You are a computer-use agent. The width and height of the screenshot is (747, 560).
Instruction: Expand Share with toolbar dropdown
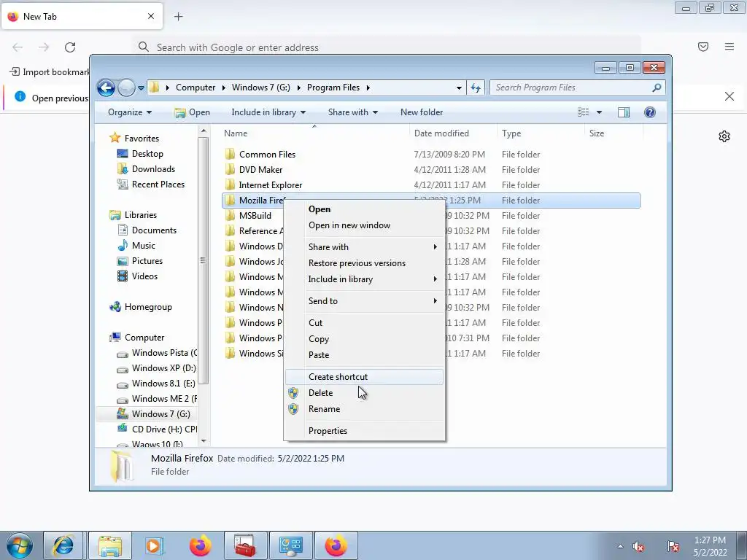point(352,112)
